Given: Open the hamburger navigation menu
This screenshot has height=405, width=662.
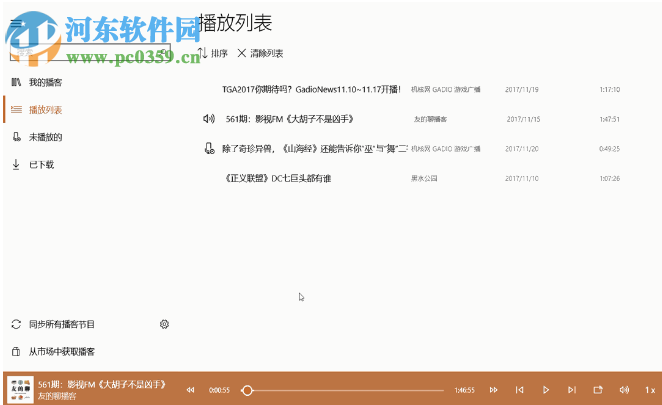Looking at the screenshot, I should point(16,23).
